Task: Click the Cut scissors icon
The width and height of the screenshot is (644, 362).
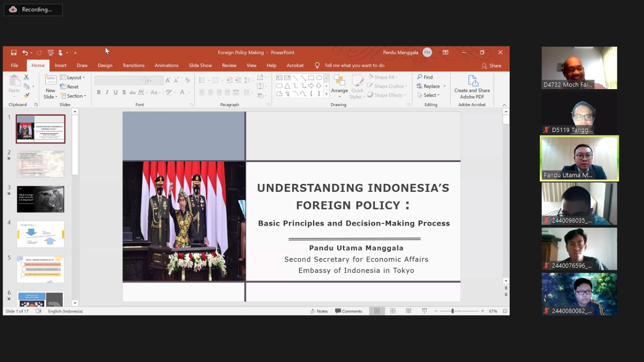Action: point(26,78)
